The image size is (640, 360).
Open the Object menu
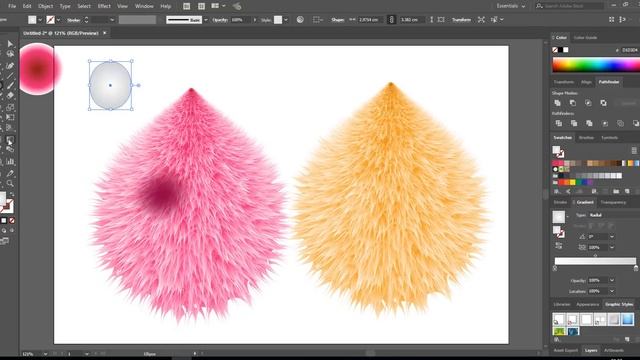coord(45,6)
